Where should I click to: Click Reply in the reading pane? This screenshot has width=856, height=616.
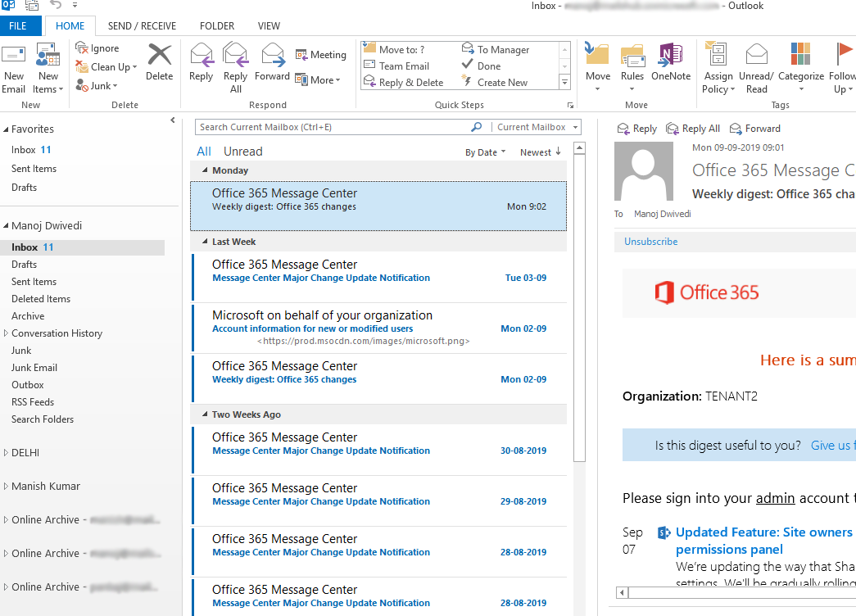pyautogui.click(x=637, y=129)
